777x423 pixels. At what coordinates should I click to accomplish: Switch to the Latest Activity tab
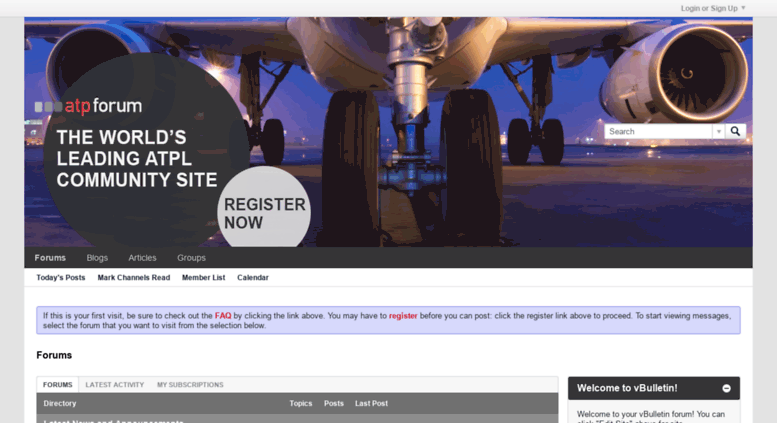(114, 384)
